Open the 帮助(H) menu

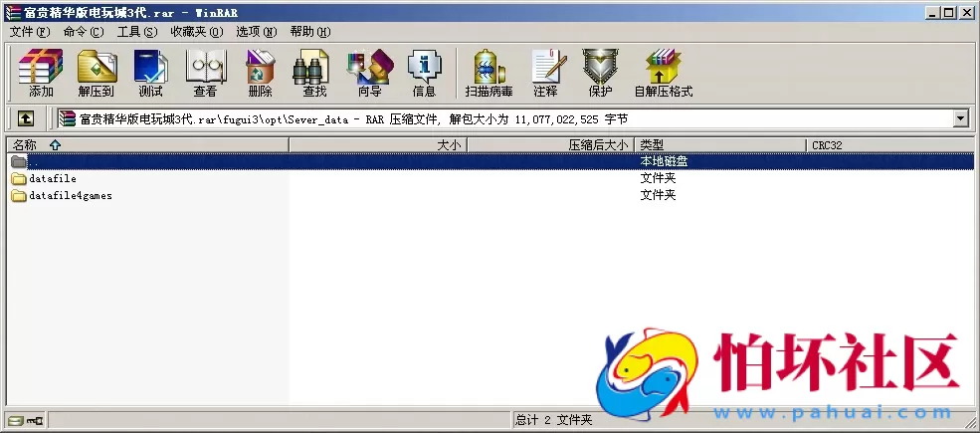pyautogui.click(x=310, y=32)
